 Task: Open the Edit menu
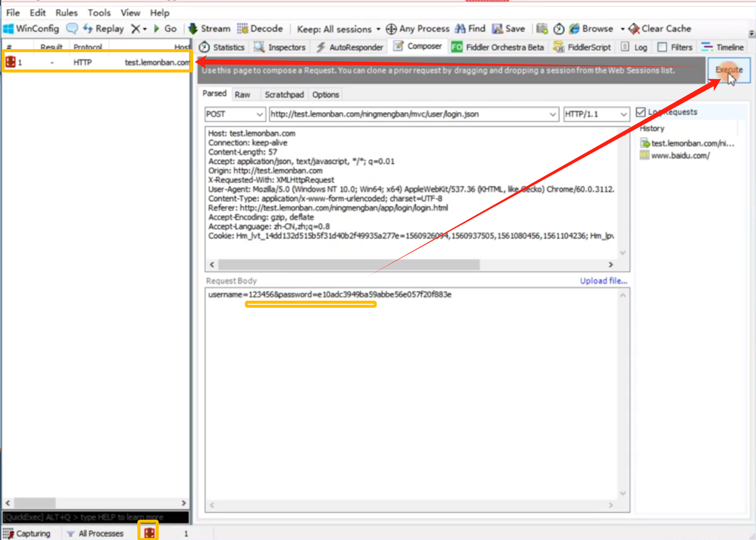pyautogui.click(x=38, y=13)
